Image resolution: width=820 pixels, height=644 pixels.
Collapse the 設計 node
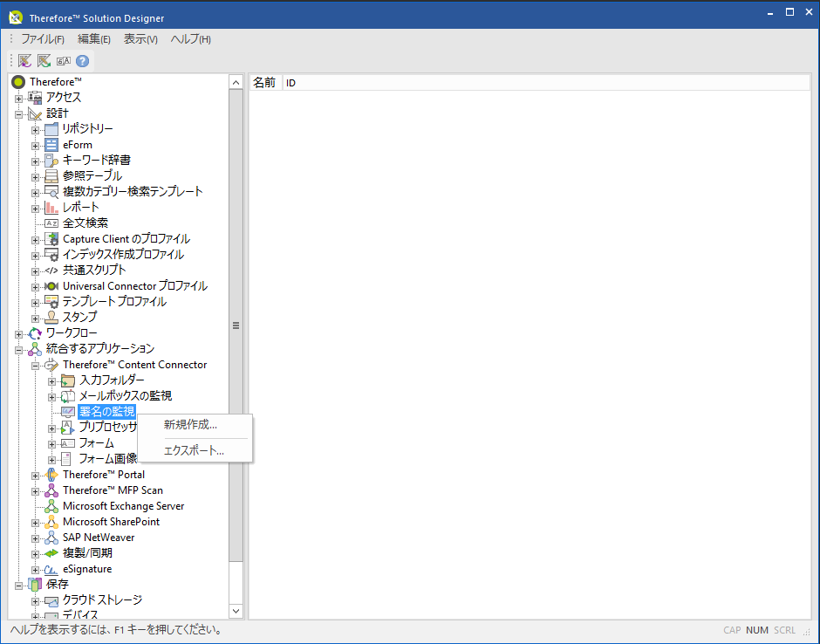19,113
